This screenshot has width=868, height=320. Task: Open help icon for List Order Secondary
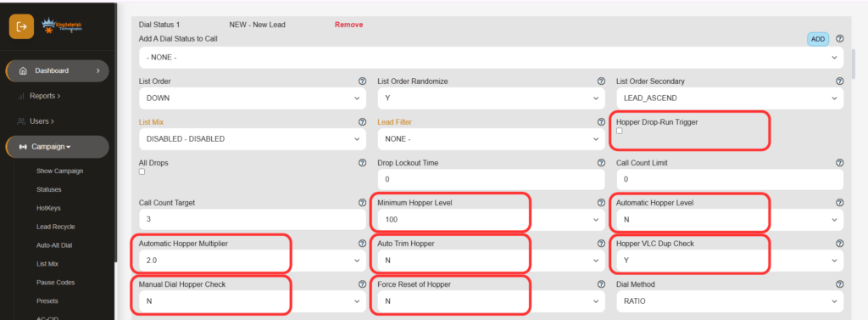pyautogui.click(x=840, y=81)
